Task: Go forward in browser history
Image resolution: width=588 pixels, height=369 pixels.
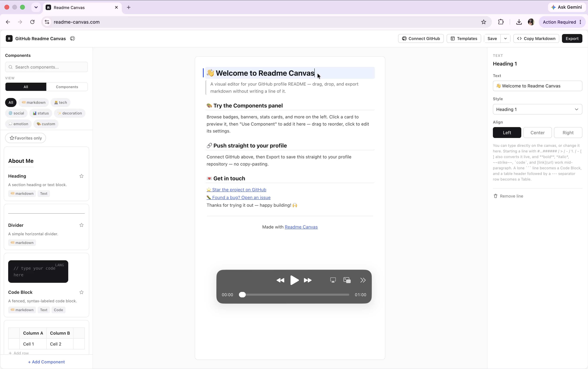Action: click(x=20, y=22)
